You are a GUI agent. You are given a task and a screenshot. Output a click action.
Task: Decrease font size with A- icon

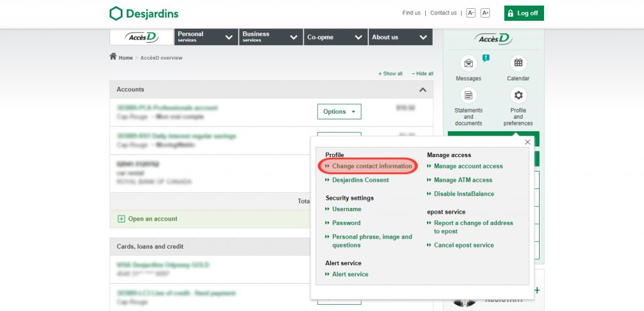pyautogui.click(x=470, y=13)
